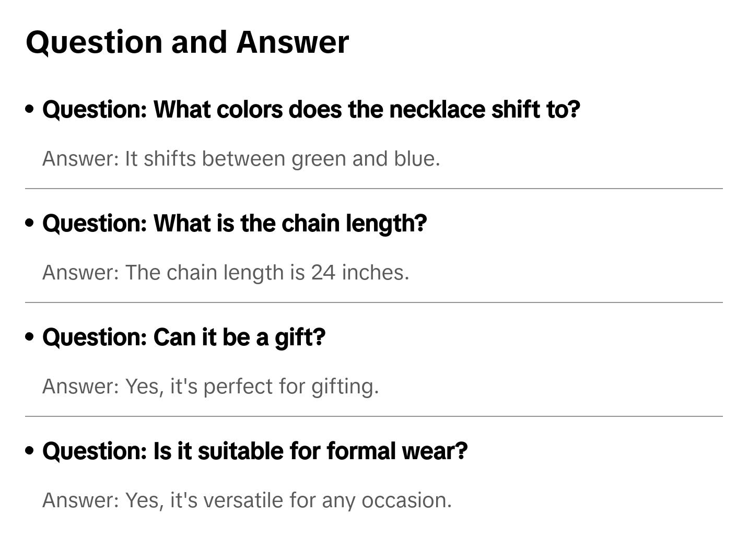Click the "Answer:" label before "It shifts"
The image size is (748, 560).
click(81, 158)
